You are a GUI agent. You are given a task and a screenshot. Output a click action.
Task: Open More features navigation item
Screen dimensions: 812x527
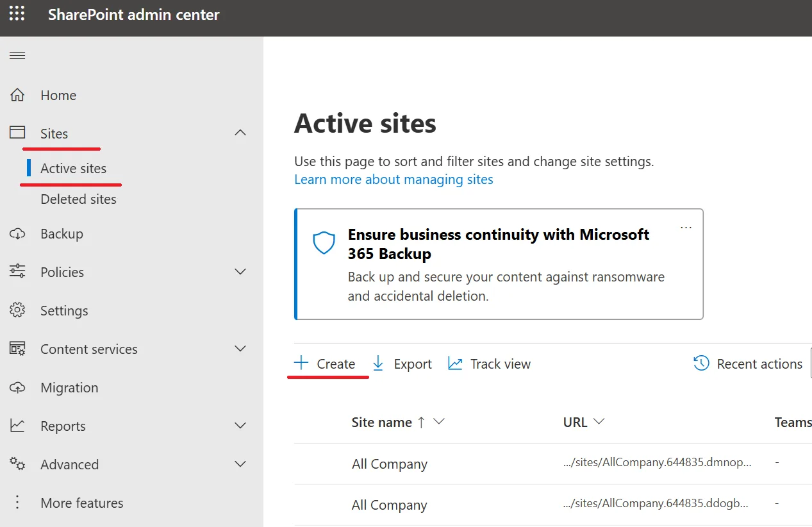coord(82,503)
